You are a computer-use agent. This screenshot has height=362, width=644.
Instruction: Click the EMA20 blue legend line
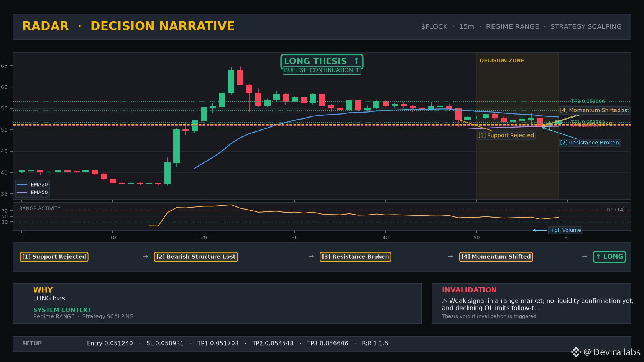click(x=22, y=185)
